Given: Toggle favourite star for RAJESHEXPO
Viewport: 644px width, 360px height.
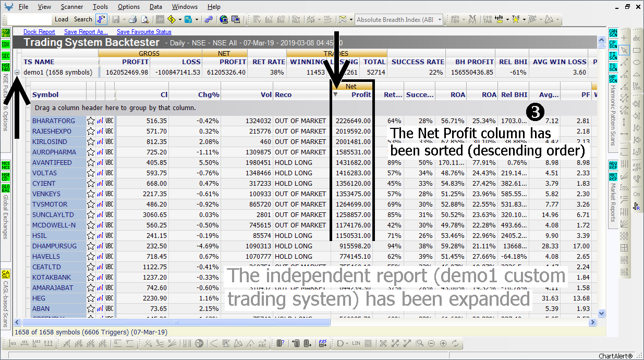Looking at the screenshot, I should (91, 131).
